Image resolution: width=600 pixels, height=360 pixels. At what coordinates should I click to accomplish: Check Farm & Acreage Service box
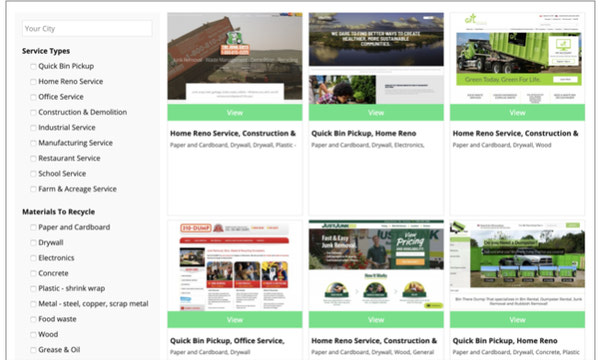pyautogui.click(x=33, y=189)
